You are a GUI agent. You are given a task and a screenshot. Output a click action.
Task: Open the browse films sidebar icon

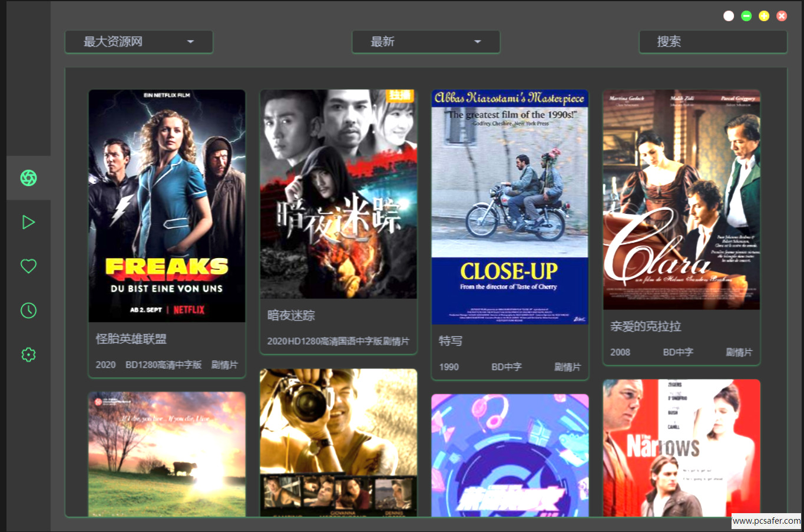(x=28, y=177)
